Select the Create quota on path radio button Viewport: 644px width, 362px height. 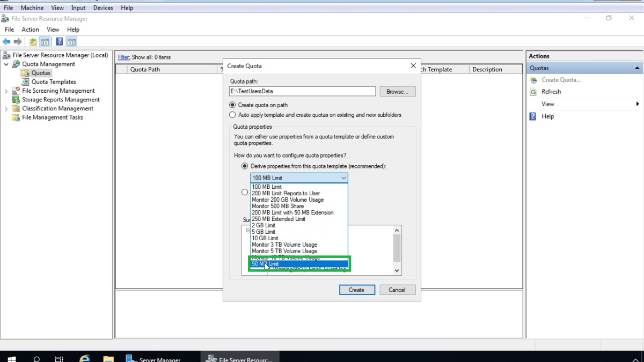232,105
